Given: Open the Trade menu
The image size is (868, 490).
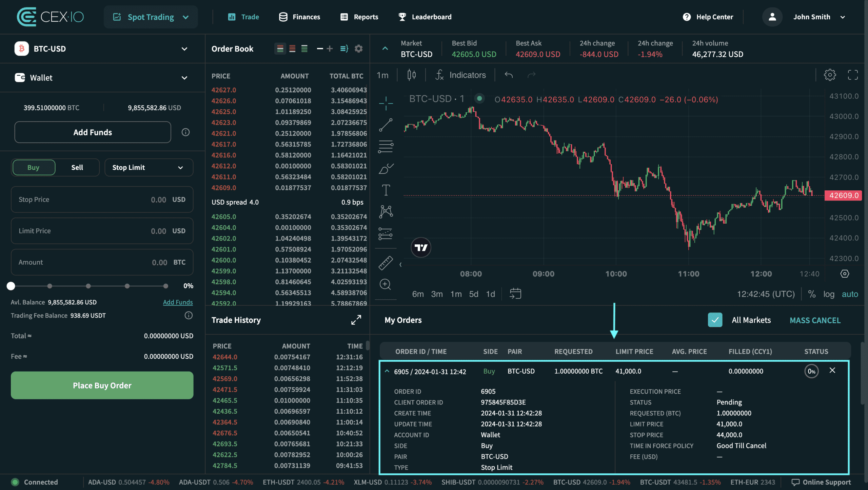Looking at the screenshot, I should (x=243, y=17).
